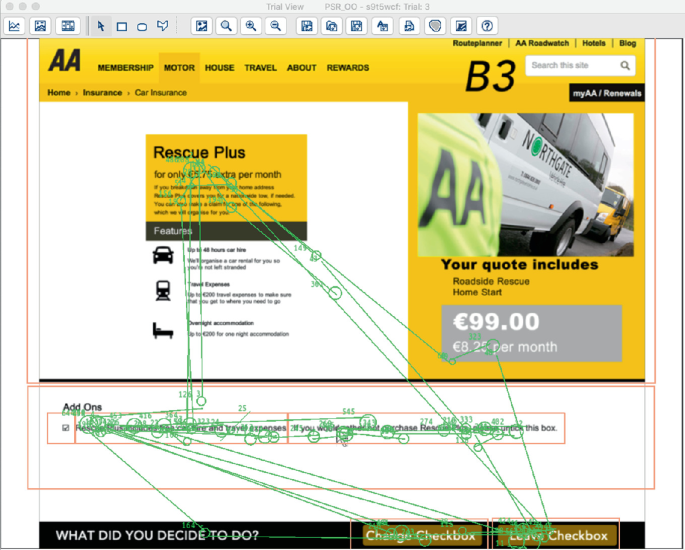Click the 'Up to 48 hours car hire' text
This screenshot has height=550, width=685.
(217, 250)
